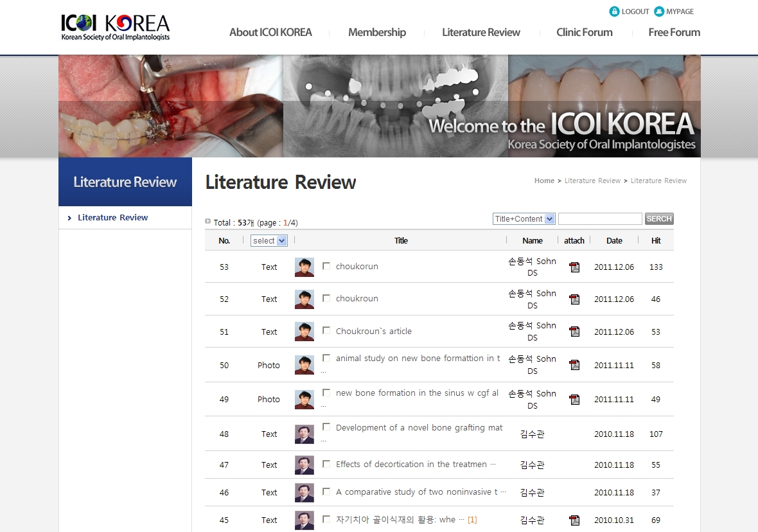Open 'animal study on new bone' post

tap(418, 359)
